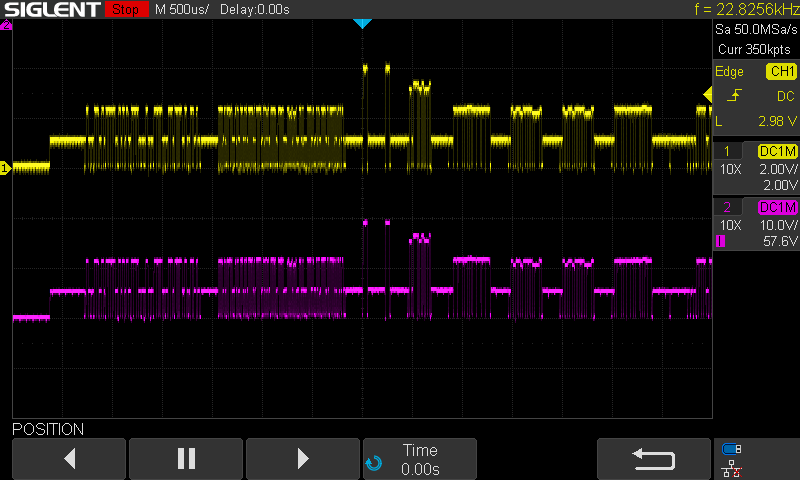800x480 pixels.
Task: Open the channel 2 number label
Action: point(727,207)
